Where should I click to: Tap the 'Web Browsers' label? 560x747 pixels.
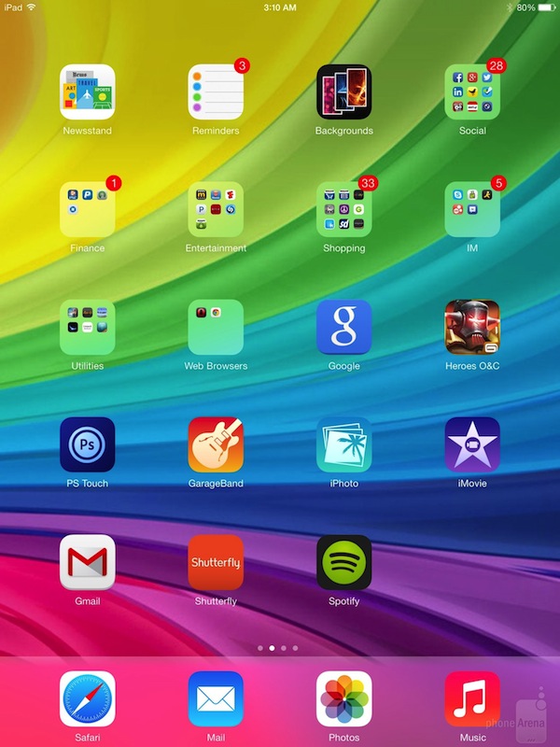[216, 366]
